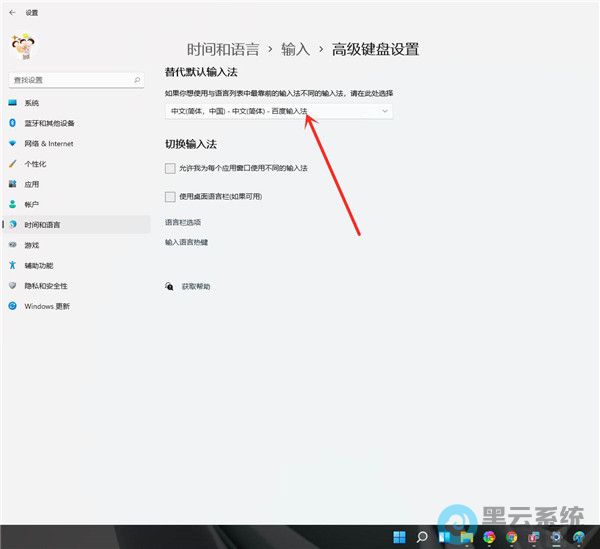Open taskbar Search magnifier
This screenshot has height=549, width=600.
coord(422,537)
